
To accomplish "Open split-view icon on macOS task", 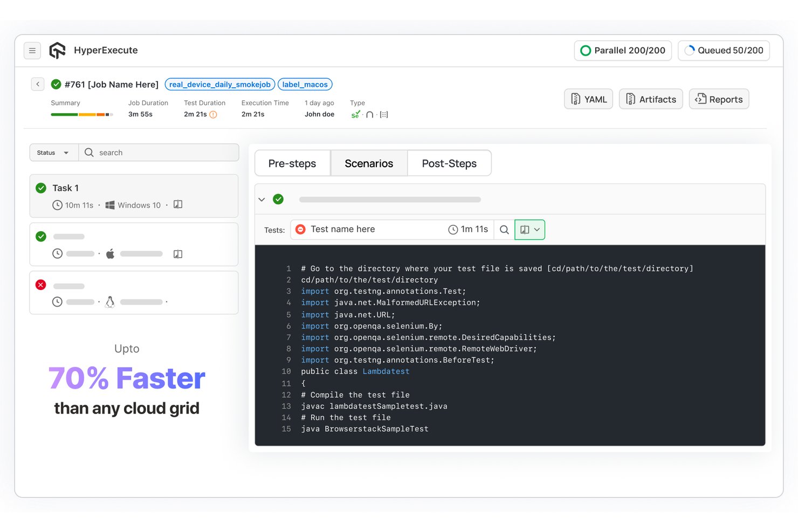I will click(178, 254).
